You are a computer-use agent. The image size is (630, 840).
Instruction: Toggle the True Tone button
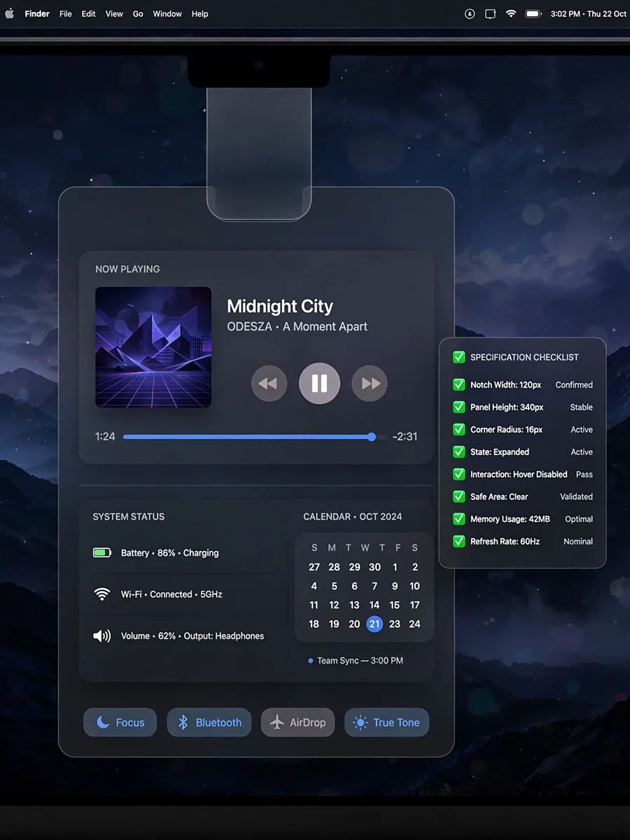pyautogui.click(x=386, y=722)
